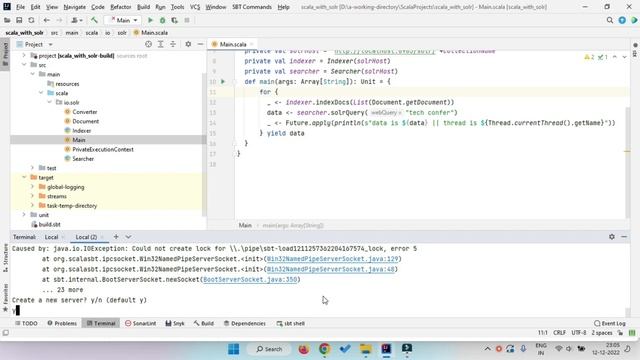Image resolution: width=640 pixels, height=360 pixels.
Task: Open Terminal panel settings gear
Action: (612, 237)
